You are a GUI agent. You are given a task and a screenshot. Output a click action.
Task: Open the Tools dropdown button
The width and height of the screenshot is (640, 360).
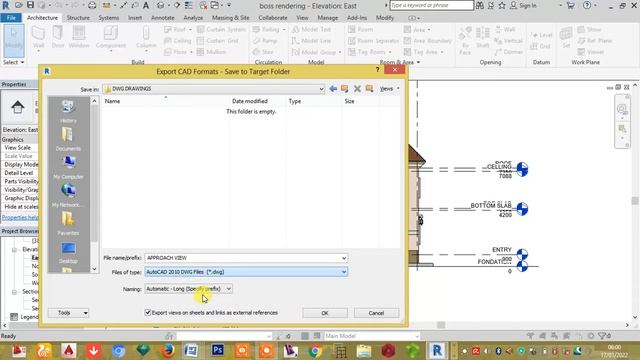coord(68,313)
